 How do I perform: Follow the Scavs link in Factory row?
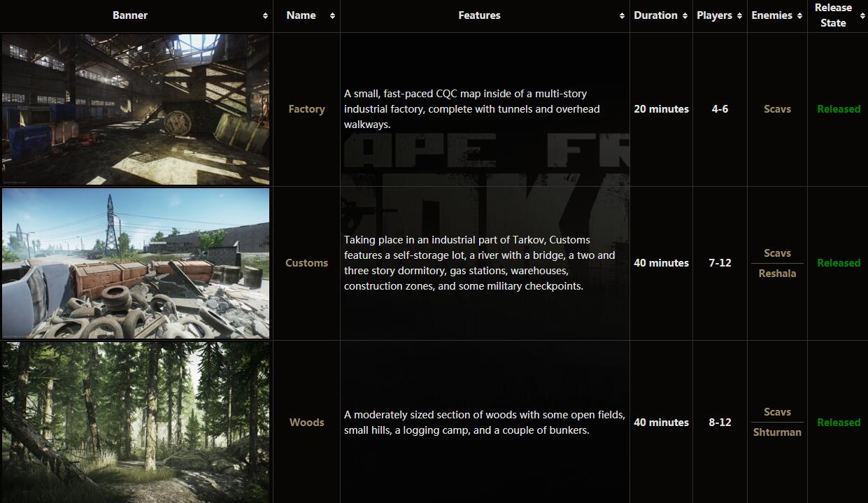pyautogui.click(x=777, y=109)
